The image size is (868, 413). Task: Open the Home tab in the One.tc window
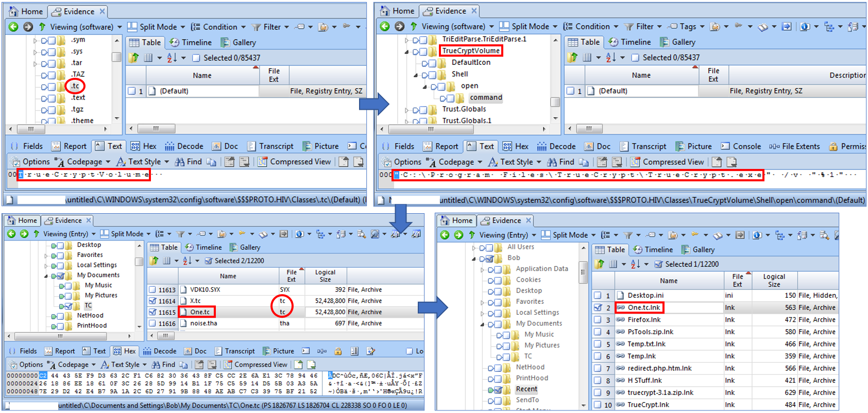22,220
